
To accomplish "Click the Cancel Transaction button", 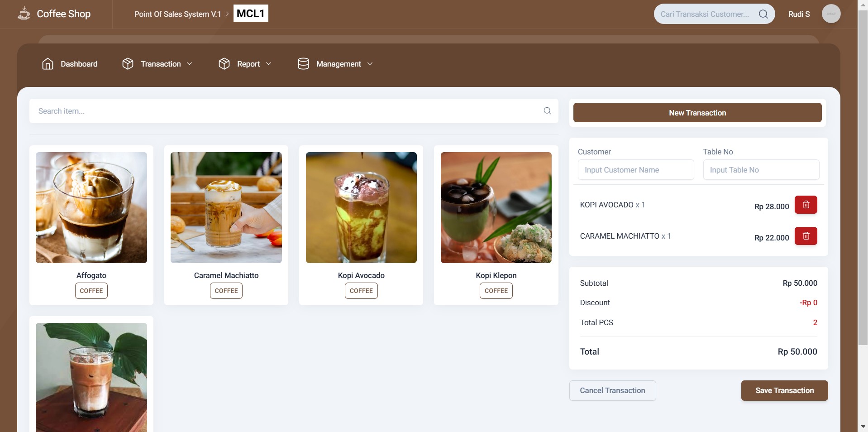I will tap(612, 390).
